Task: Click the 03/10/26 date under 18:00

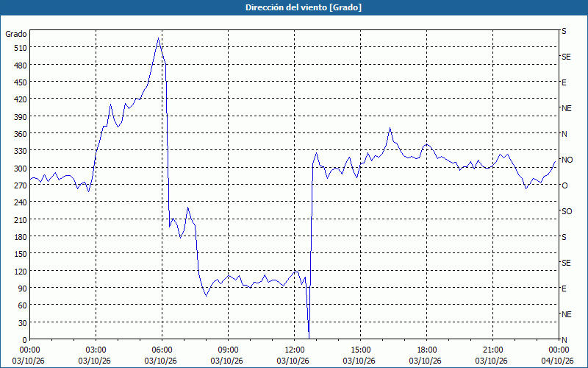Action: pyautogui.click(x=426, y=361)
